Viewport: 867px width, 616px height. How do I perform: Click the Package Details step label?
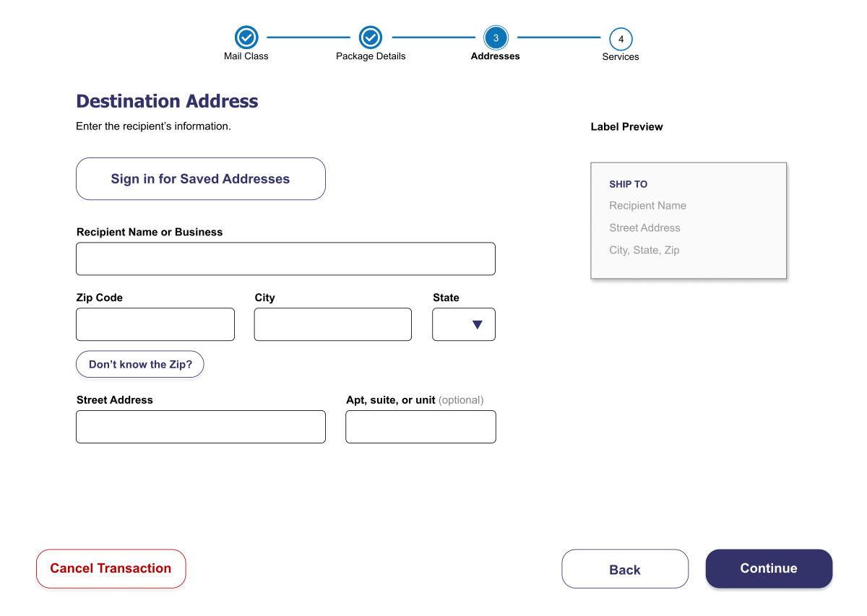371,56
